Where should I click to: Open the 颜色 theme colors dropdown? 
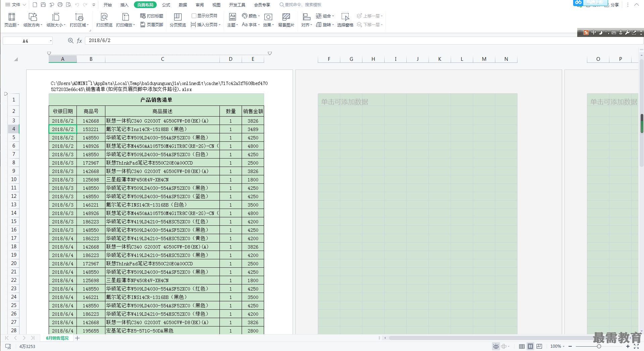pyautogui.click(x=251, y=16)
